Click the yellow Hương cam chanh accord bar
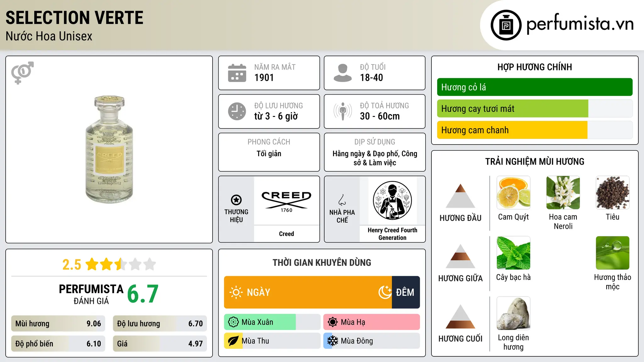This screenshot has width=644, height=362. pyautogui.click(x=535, y=130)
